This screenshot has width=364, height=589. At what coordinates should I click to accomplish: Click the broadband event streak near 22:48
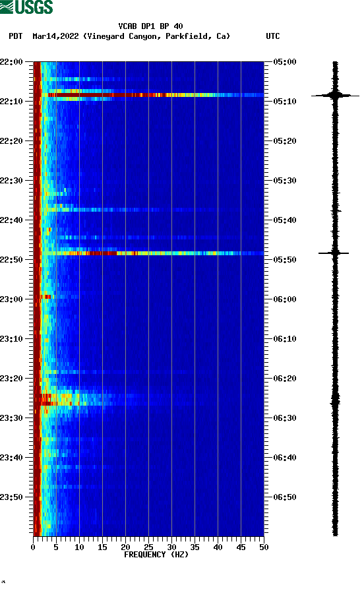(x=152, y=253)
